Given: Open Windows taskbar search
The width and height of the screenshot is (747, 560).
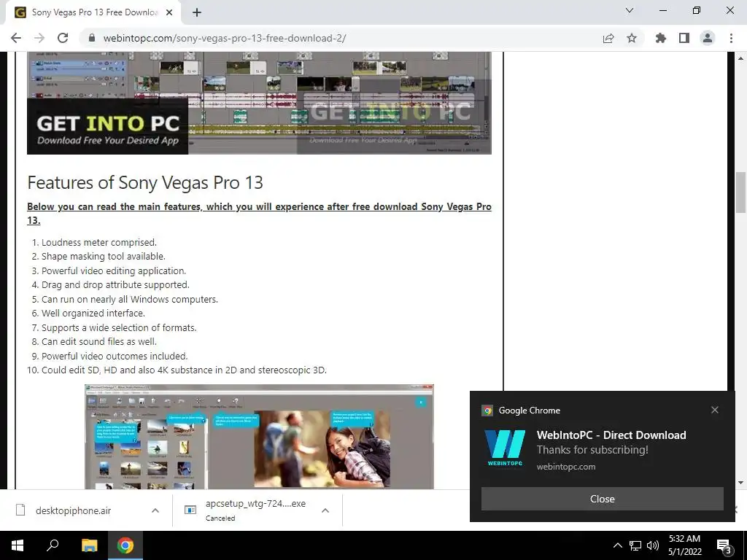Looking at the screenshot, I should click(x=53, y=545).
